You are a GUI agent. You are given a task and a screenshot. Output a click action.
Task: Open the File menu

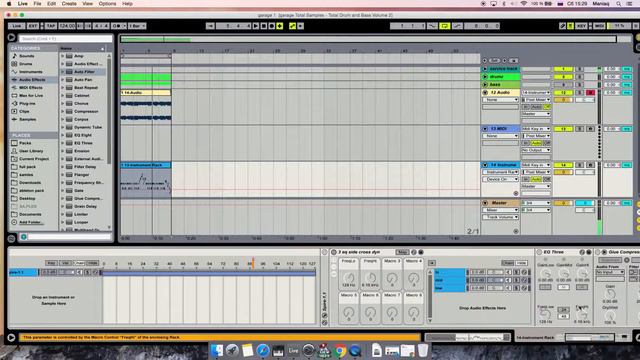(37, 4)
